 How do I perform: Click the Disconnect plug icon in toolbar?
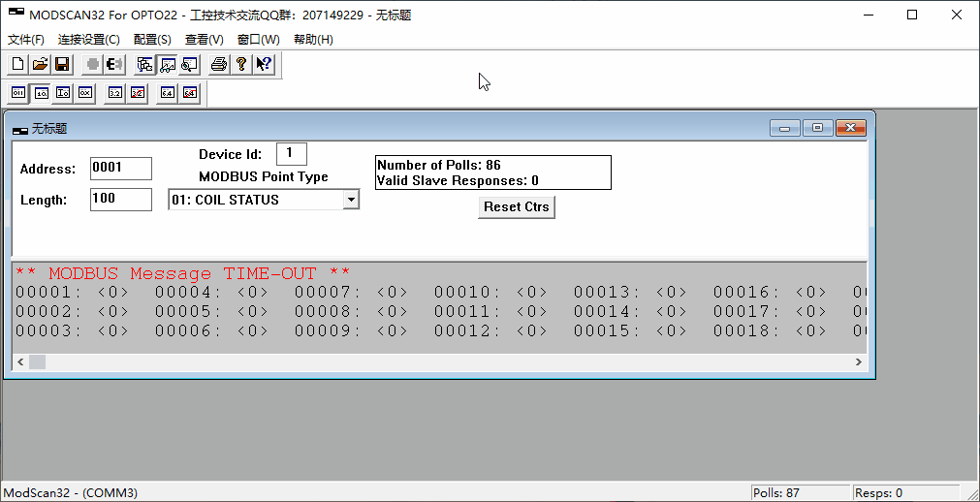click(x=114, y=65)
